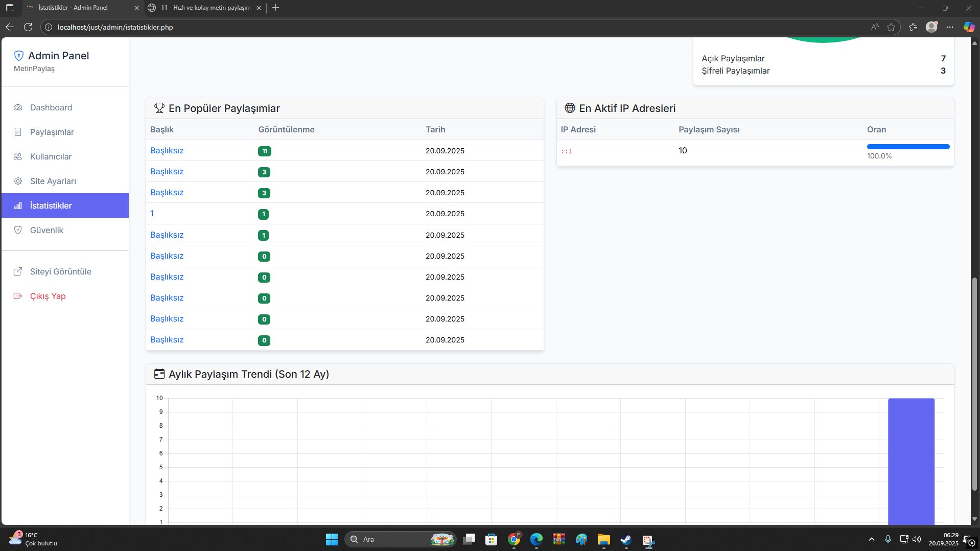980x551 pixels.
Task: Open Steam from the taskbar
Action: point(626,540)
